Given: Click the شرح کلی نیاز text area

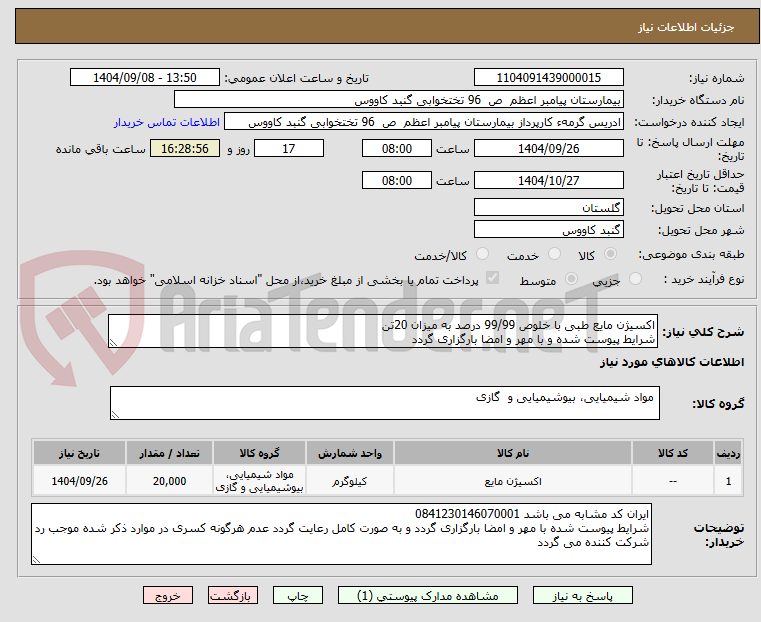Looking at the screenshot, I should point(383,331).
